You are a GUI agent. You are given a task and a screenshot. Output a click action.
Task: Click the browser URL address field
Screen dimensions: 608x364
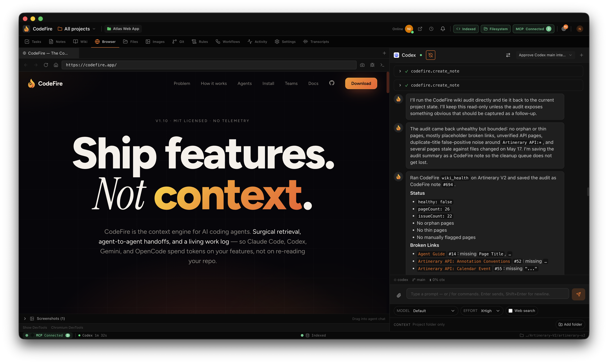coord(209,65)
